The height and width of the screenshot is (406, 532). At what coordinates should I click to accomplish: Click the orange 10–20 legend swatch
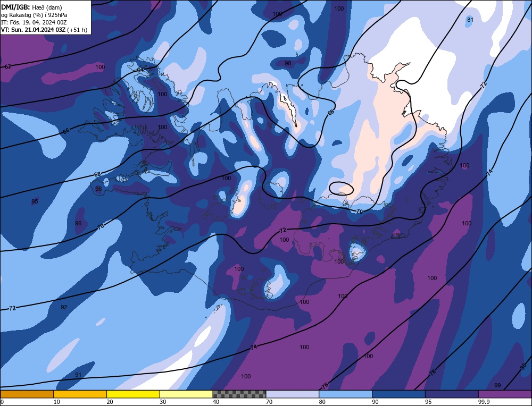pos(80,394)
